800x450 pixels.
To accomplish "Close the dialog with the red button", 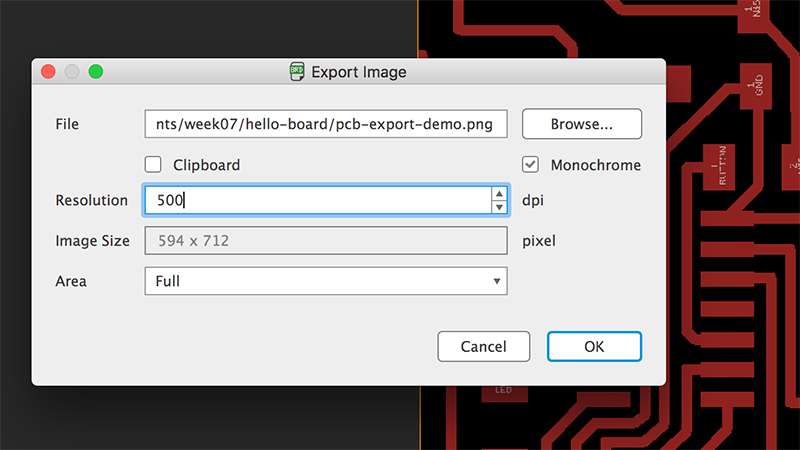I will pos(48,71).
